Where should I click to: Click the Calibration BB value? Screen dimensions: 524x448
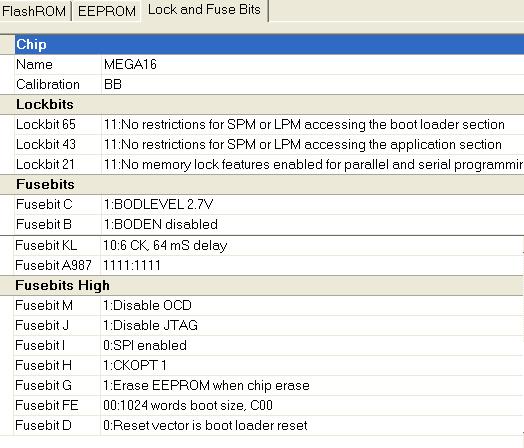pyautogui.click(x=312, y=84)
